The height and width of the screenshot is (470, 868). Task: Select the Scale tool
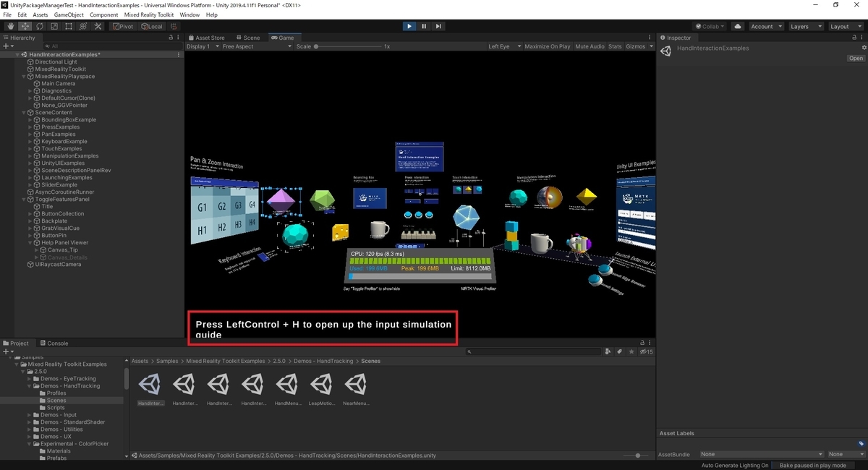tap(54, 26)
